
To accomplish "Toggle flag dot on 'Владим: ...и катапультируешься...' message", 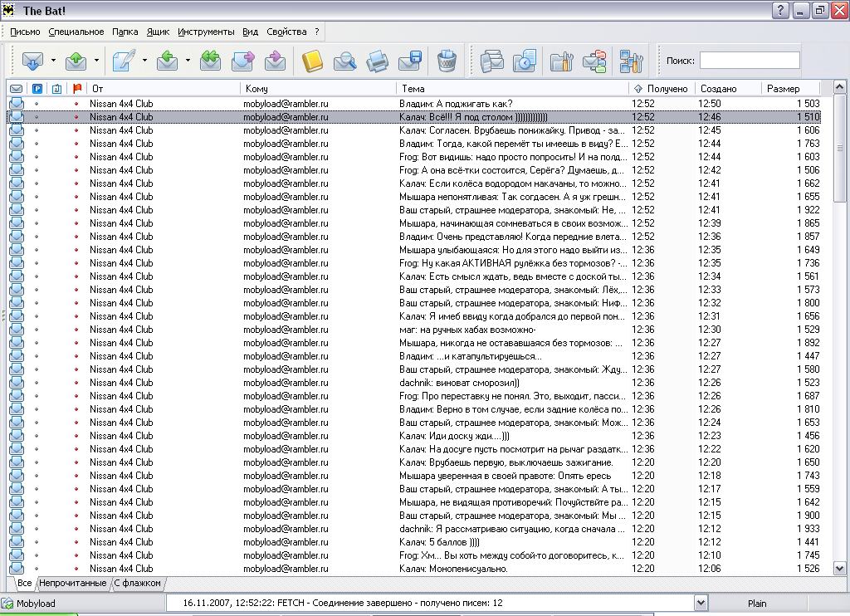I will (x=76, y=355).
